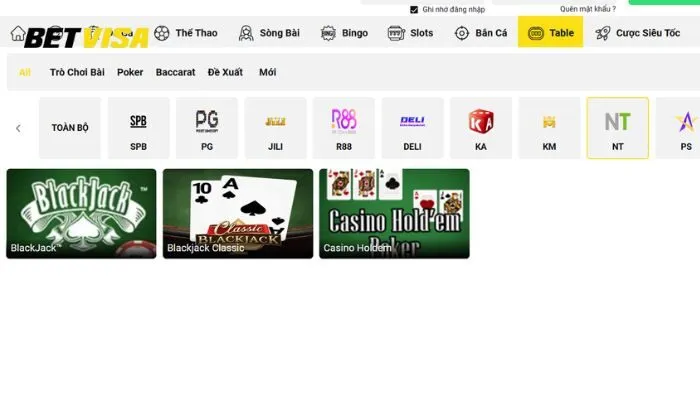Image resolution: width=700 pixels, height=420 pixels.
Task: Go to the Bingo games section
Action: (344, 33)
